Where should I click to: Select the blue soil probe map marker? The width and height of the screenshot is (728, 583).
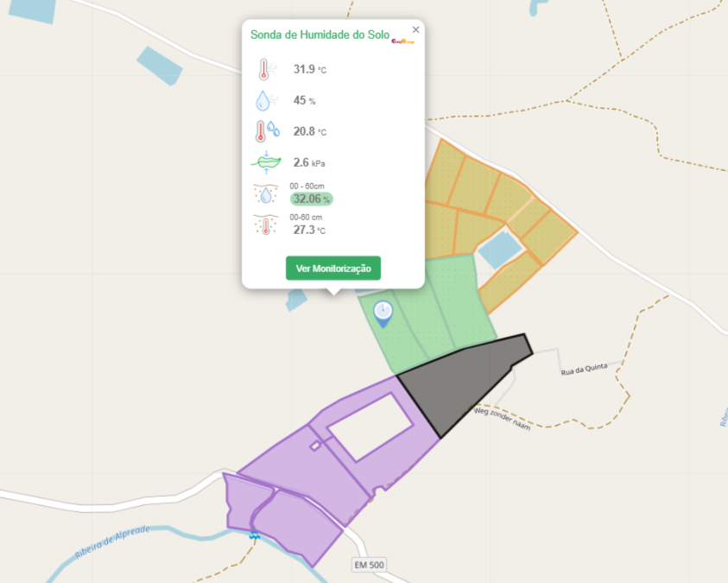tap(383, 313)
